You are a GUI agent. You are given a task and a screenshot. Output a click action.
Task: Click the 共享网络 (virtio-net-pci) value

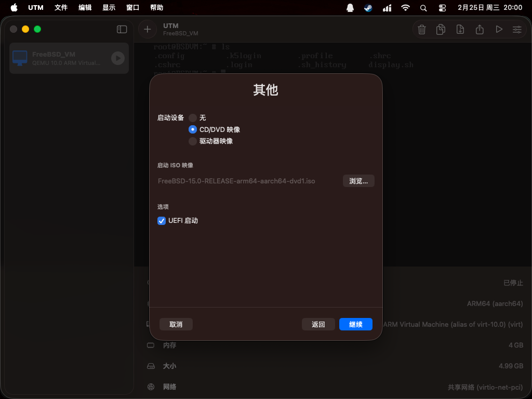click(x=485, y=387)
